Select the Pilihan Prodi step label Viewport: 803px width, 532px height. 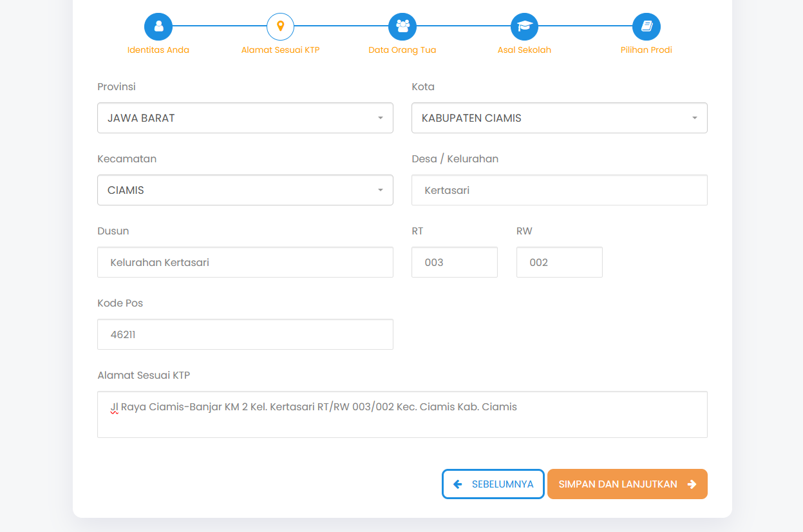647,50
